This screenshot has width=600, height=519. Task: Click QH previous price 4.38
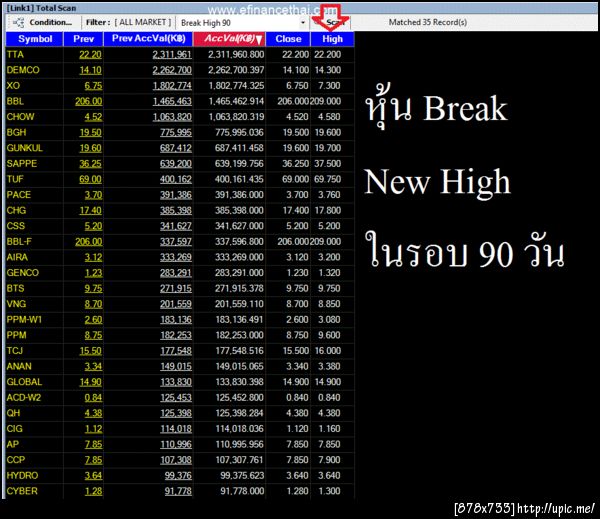pyautogui.click(x=93, y=413)
